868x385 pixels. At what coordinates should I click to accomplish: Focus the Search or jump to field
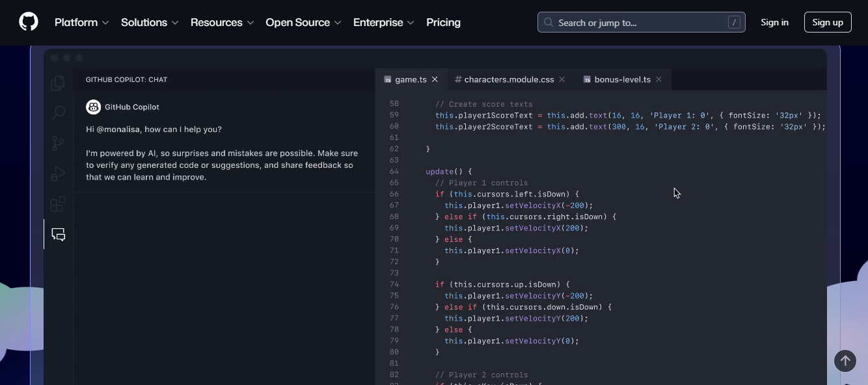(641, 22)
